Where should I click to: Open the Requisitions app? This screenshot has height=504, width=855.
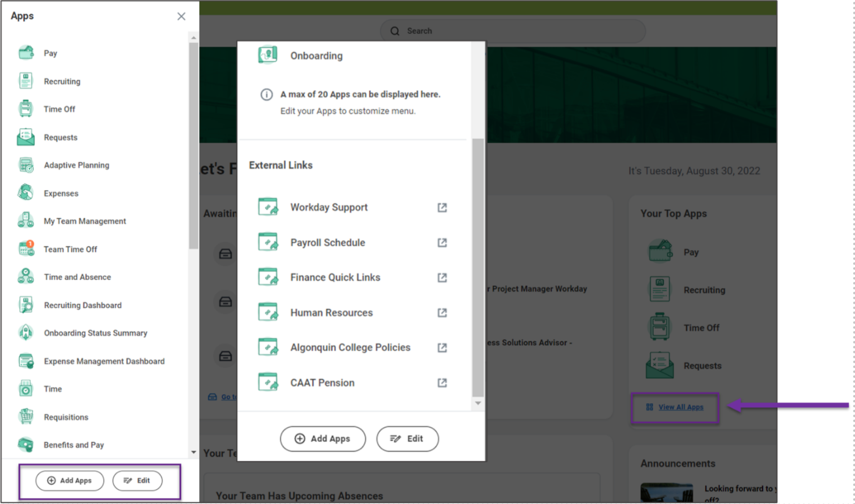66,417
